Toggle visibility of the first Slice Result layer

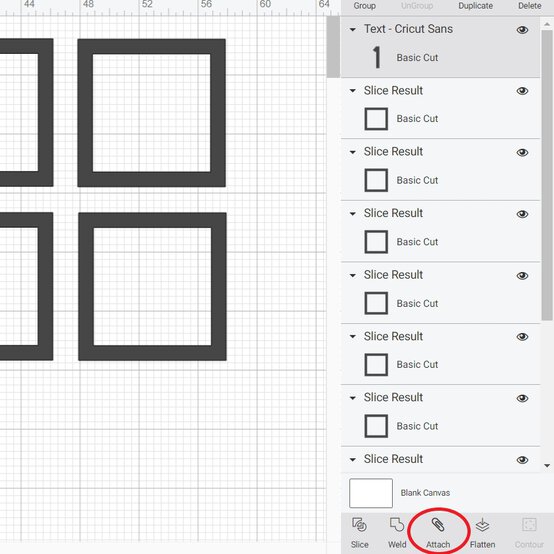click(522, 91)
